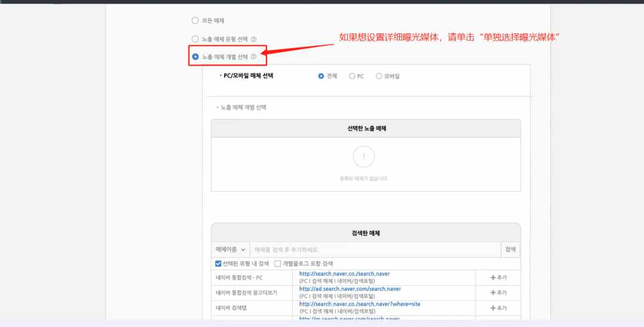This screenshot has height=327, width=644.
Task: Click help icon next to 노출 매체 유형 선택
Action: click(x=253, y=39)
